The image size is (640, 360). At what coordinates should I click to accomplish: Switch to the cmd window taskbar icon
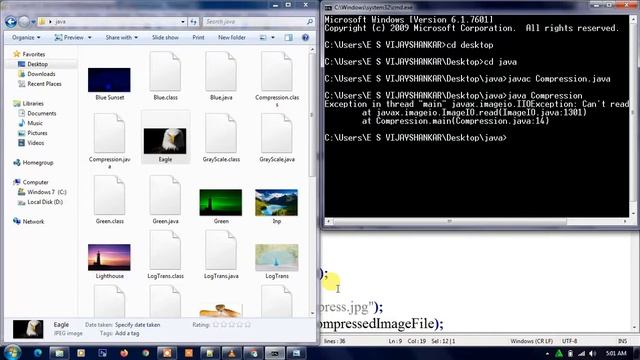pyautogui.click(x=275, y=353)
